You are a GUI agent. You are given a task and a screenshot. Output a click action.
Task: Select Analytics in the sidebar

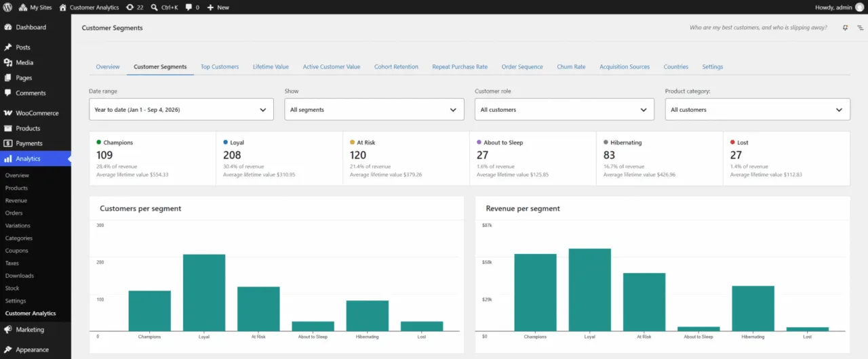click(x=35, y=159)
